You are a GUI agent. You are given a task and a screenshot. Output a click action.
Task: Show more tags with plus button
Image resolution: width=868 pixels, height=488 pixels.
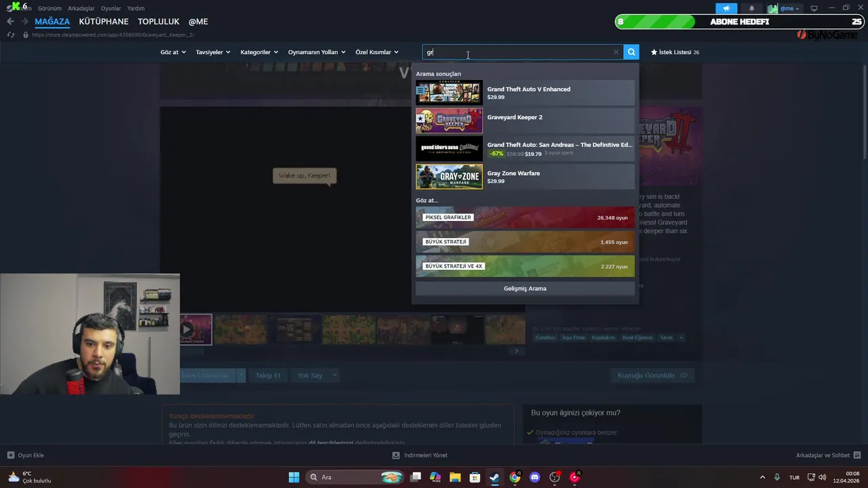(x=681, y=338)
